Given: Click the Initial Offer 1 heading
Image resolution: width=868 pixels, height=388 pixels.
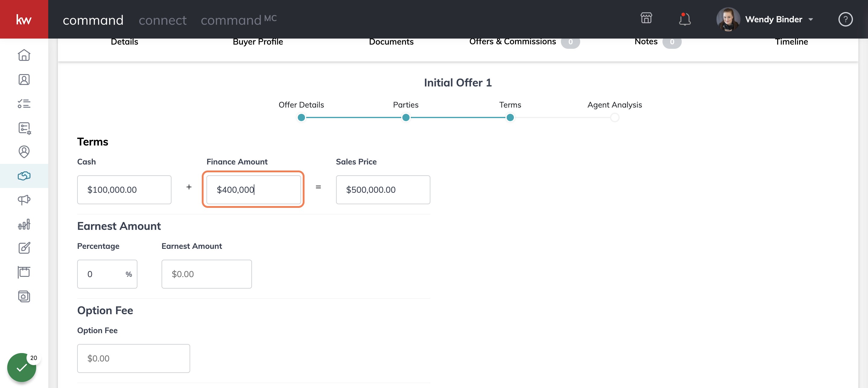Looking at the screenshot, I should click(x=458, y=83).
